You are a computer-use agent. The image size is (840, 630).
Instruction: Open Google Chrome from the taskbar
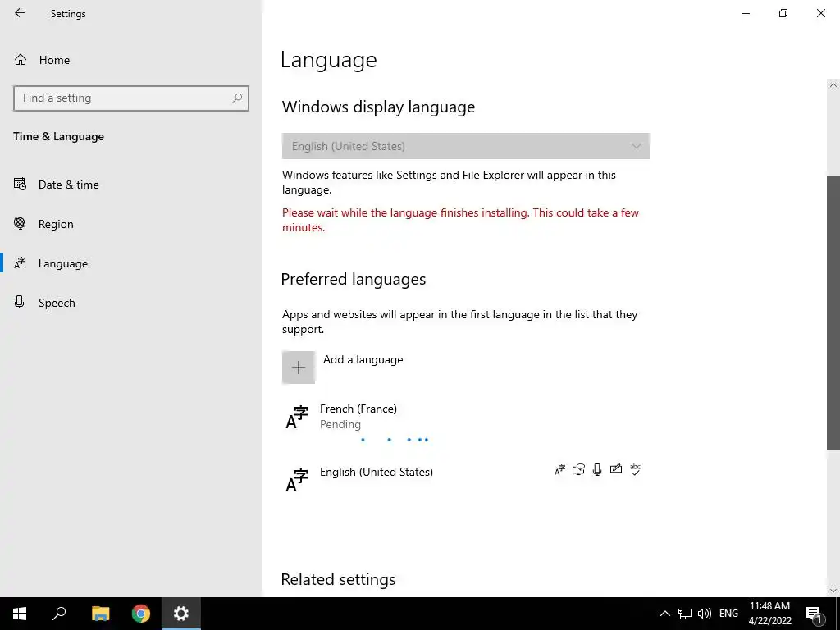pos(141,614)
